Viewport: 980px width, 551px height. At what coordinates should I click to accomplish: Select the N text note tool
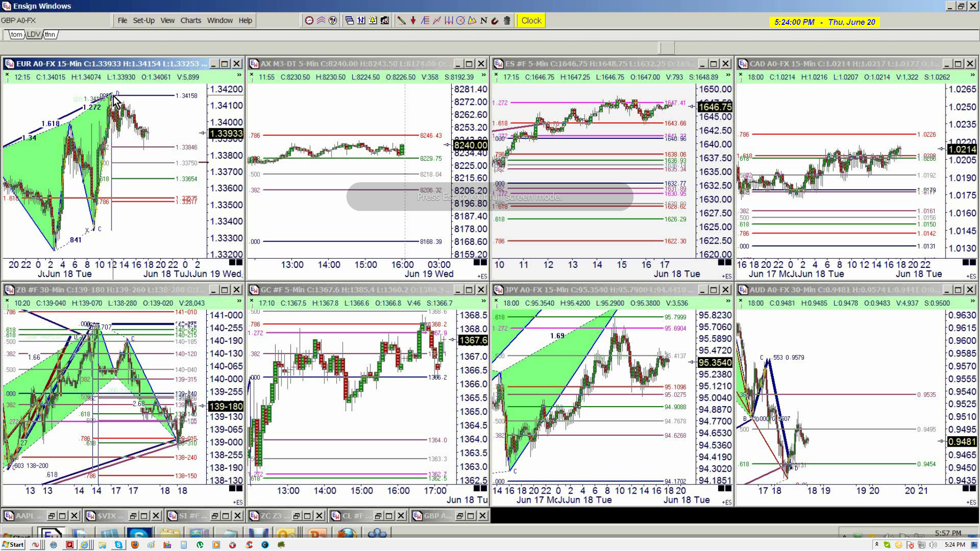click(484, 21)
